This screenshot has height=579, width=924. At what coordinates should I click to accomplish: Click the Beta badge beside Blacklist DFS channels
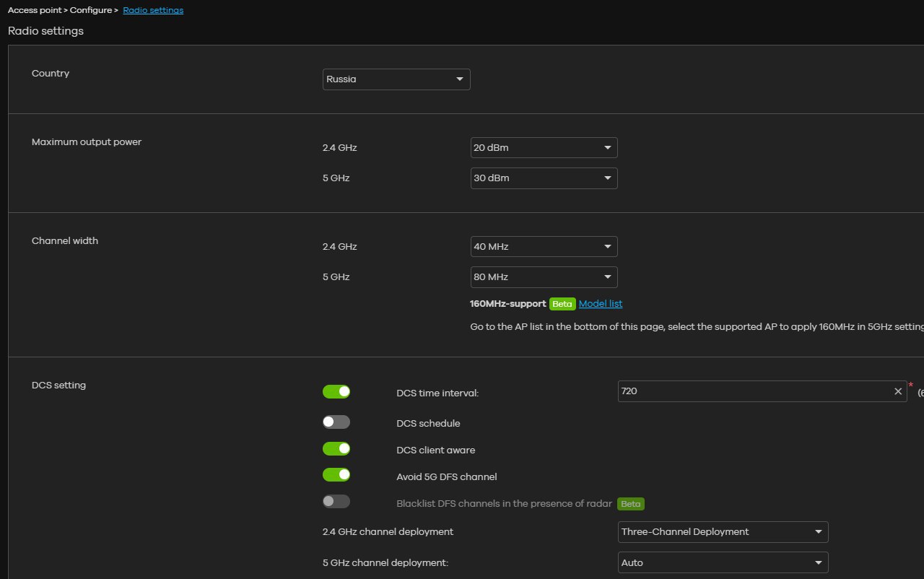tap(631, 504)
